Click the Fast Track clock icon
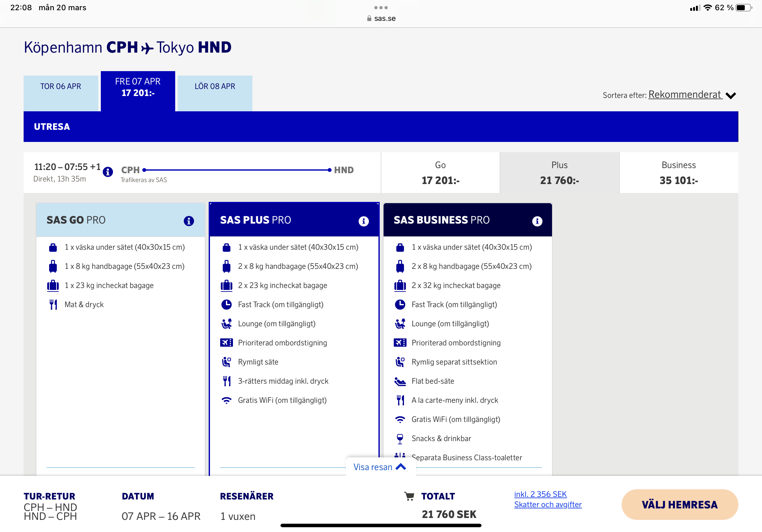 tap(227, 304)
